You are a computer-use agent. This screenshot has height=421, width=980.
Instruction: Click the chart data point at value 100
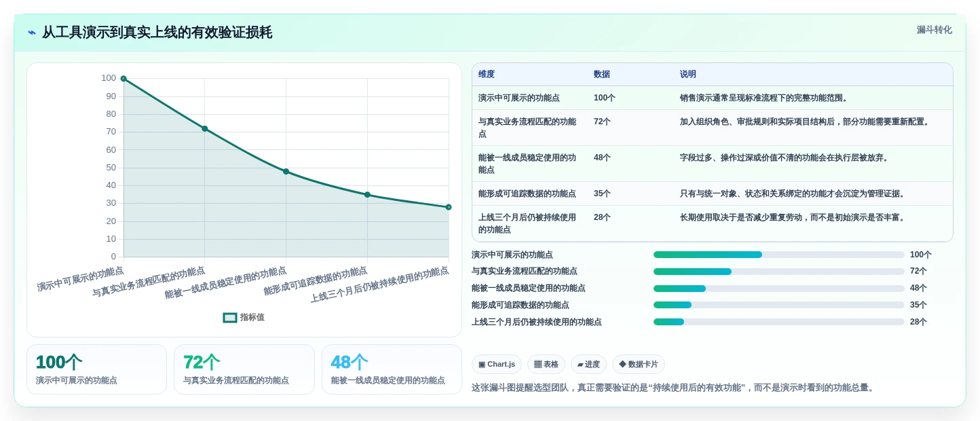click(124, 79)
